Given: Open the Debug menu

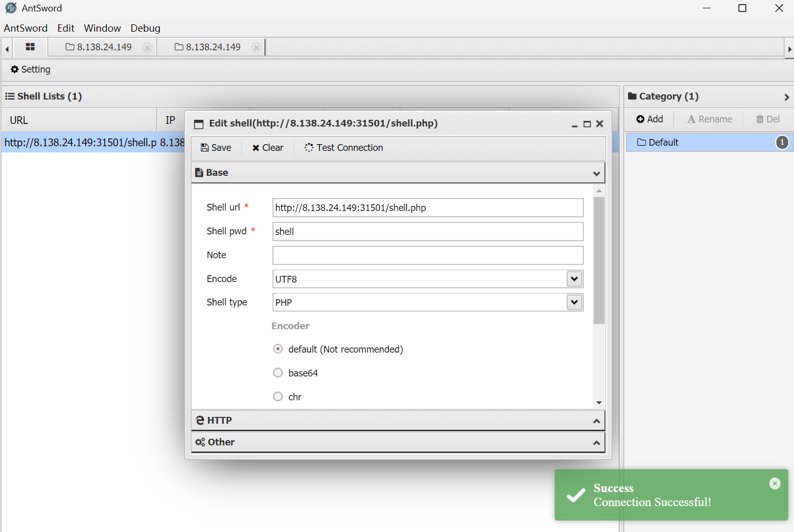Looking at the screenshot, I should click(145, 28).
